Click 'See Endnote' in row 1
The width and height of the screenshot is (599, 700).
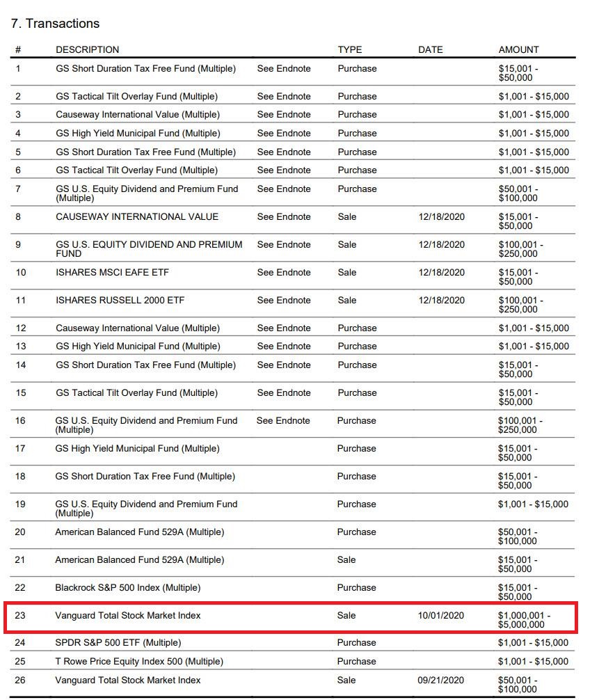click(284, 68)
